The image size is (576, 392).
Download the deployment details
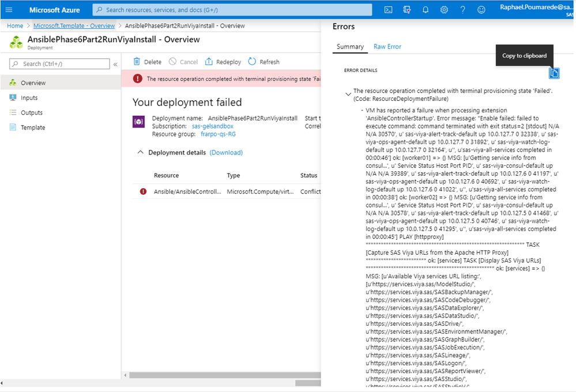tap(226, 153)
